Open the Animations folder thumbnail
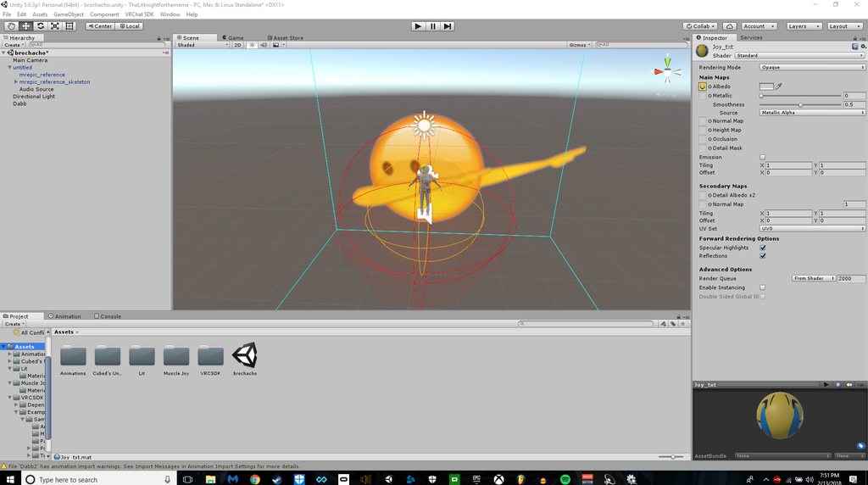 pos(73,355)
